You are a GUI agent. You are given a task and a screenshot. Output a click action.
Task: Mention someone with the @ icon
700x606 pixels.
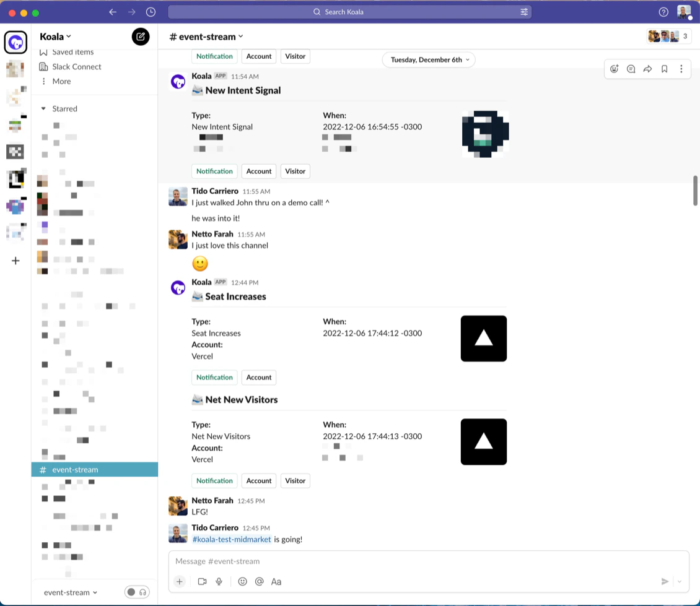(260, 581)
